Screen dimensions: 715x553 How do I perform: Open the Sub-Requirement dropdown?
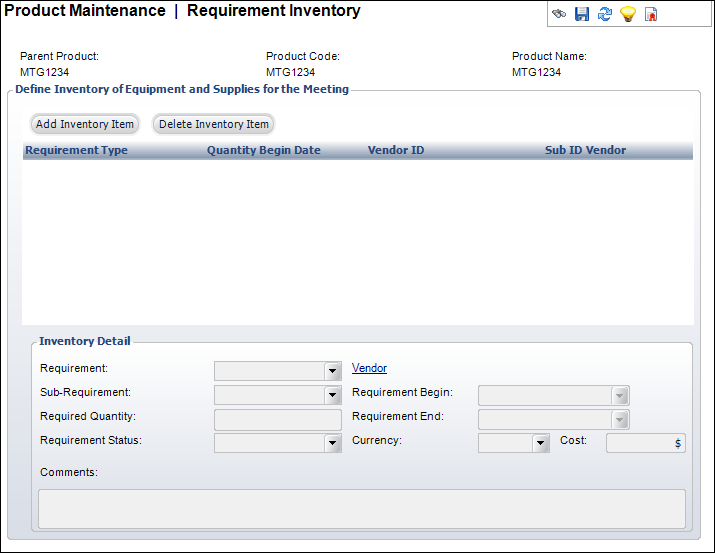(x=333, y=395)
